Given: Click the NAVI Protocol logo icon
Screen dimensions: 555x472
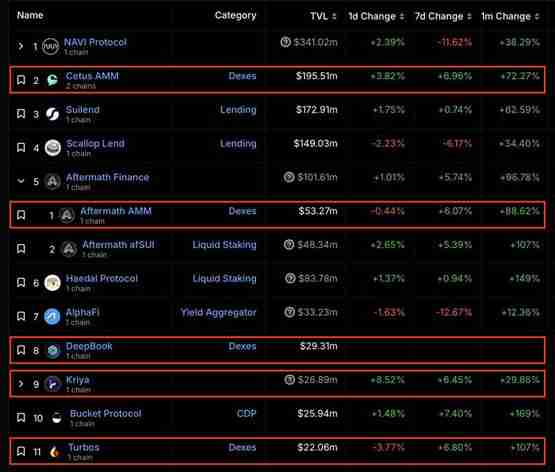Looking at the screenshot, I should pyautogui.click(x=51, y=46).
